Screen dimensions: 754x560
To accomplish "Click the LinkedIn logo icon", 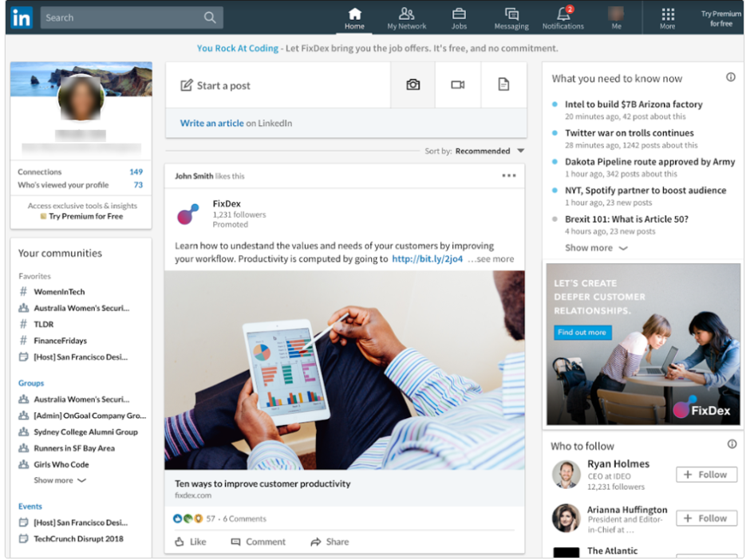I will coord(22,18).
